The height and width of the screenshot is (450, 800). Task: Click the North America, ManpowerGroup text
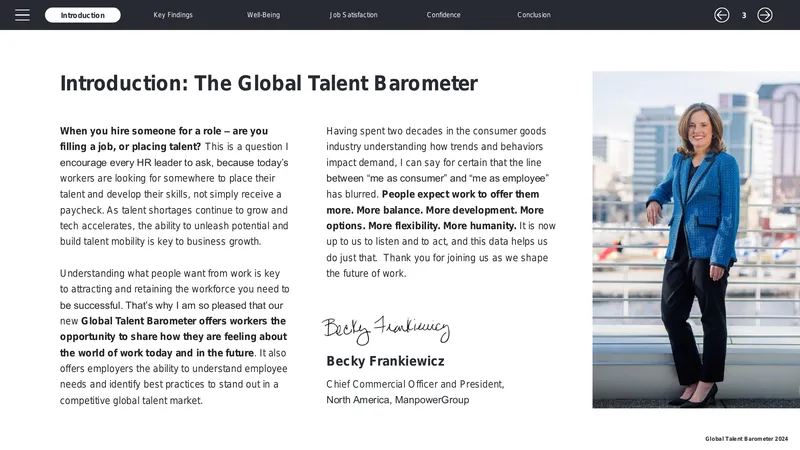click(397, 400)
